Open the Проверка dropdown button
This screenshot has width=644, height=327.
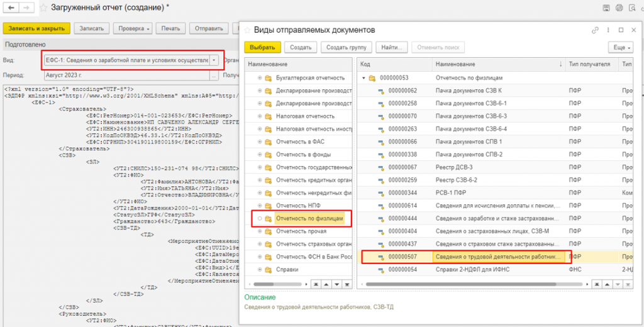[133, 28]
